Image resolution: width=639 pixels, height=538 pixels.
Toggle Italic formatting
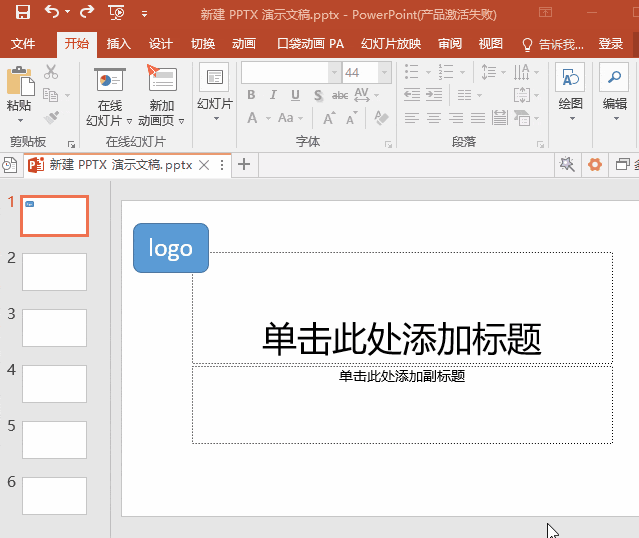(273, 95)
